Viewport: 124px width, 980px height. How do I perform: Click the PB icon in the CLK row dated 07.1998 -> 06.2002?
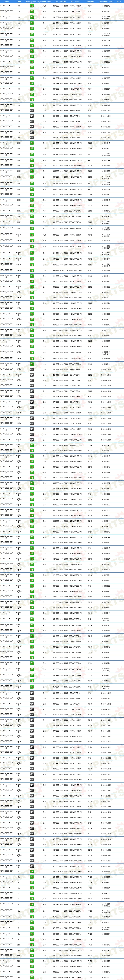pos(32,211)
